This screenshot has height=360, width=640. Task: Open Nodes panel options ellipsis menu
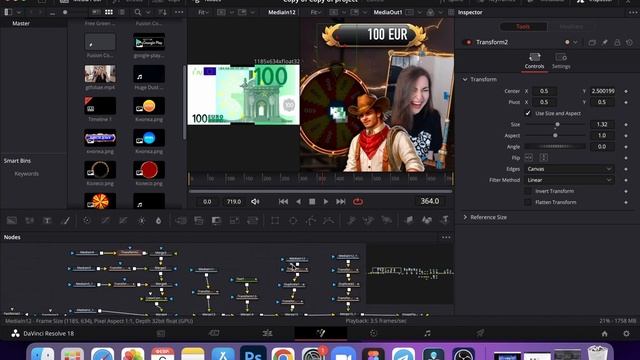click(446, 237)
